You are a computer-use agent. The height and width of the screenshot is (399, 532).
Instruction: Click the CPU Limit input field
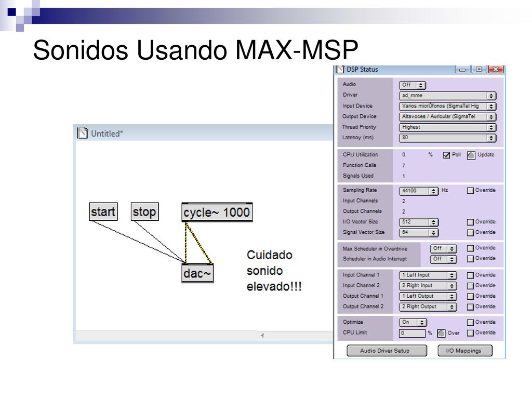pyautogui.click(x=412, y=333)
